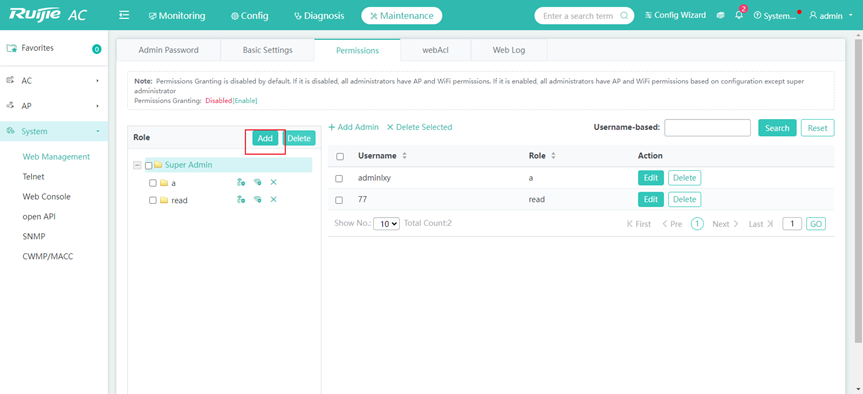The image size is (863, 394).
Task: Sort table by Role column arrows
Action: click(553, 156)
